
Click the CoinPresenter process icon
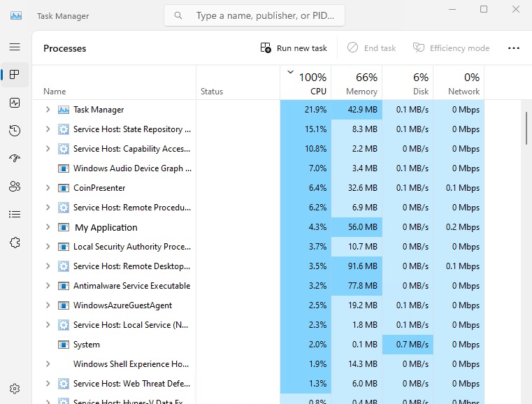point(64,188)
